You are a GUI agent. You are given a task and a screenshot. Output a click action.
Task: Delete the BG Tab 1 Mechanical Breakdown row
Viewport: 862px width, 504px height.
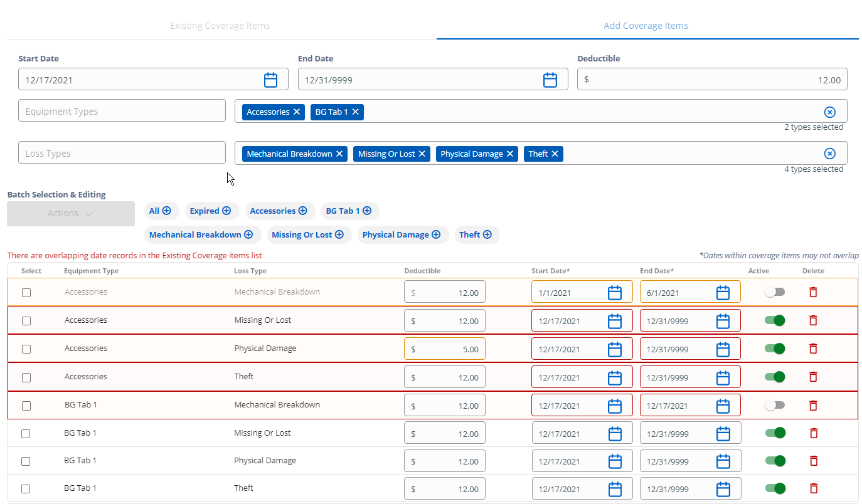point(813,405)
